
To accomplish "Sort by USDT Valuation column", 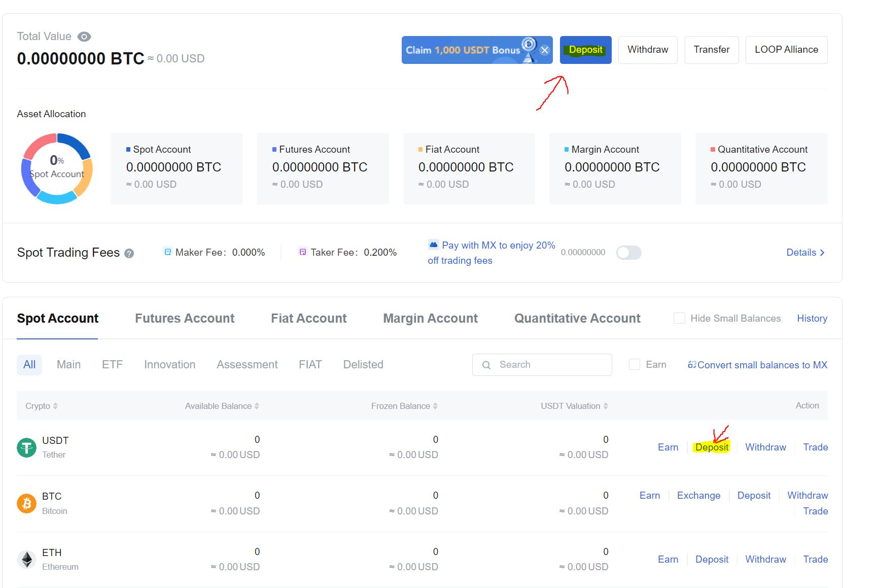I will pos(574,406).
